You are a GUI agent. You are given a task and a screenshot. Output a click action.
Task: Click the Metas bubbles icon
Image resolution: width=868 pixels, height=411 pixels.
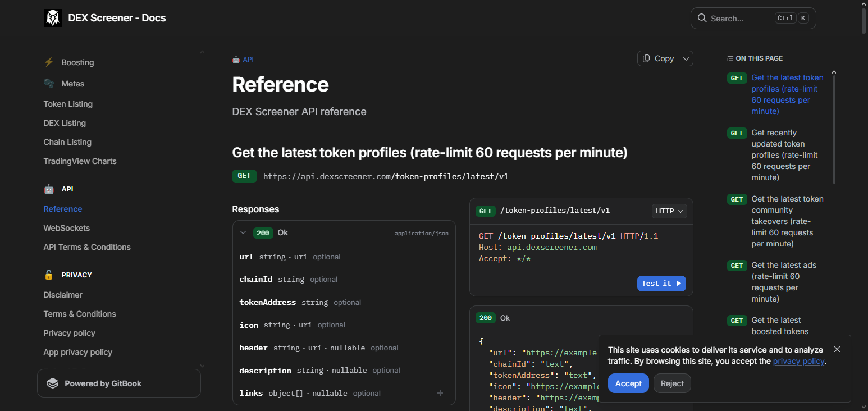[49, 84]
